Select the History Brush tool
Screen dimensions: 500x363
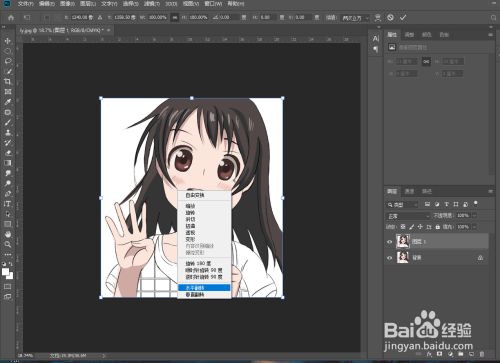click(x=8, y=143)
